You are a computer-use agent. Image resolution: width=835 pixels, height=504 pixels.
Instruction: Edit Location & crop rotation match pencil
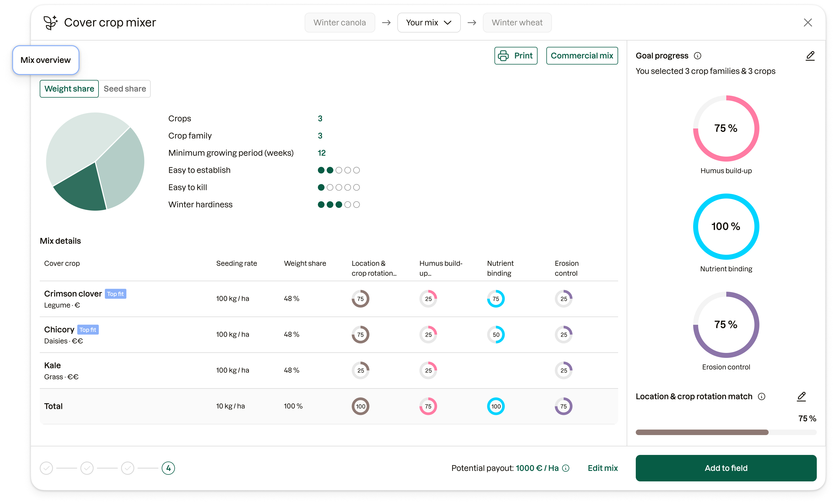click(801, 396)
